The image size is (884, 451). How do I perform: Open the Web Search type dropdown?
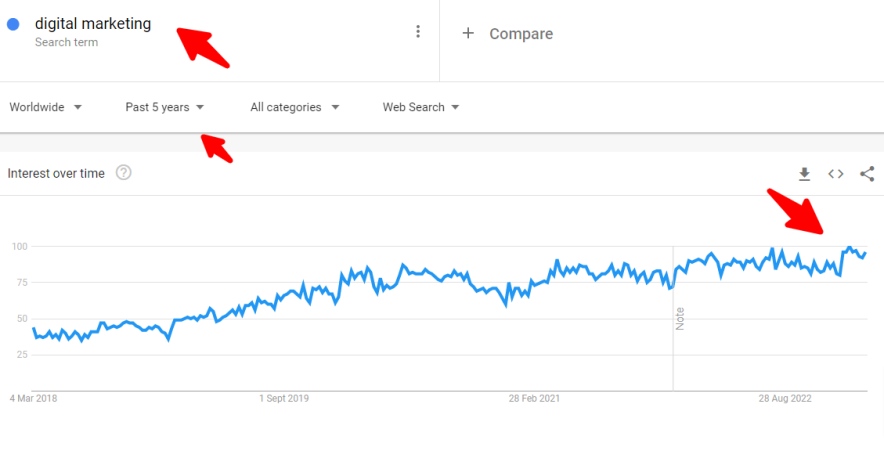pos(421,107)
